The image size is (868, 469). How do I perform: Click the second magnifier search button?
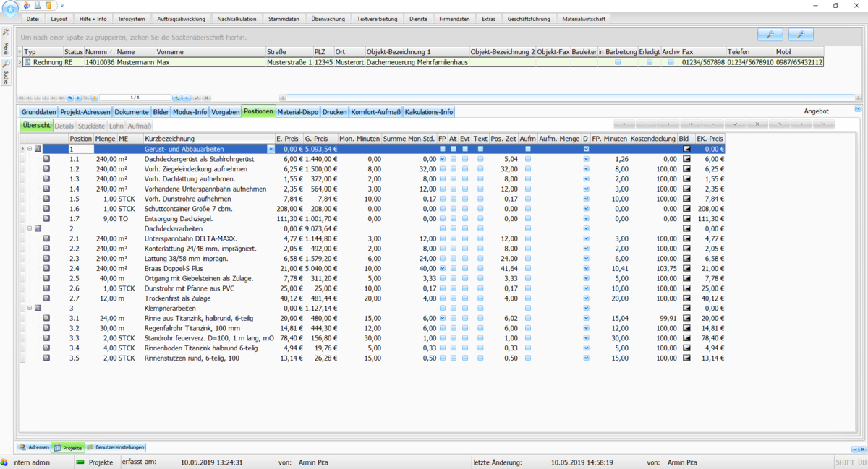coord(801,35)
